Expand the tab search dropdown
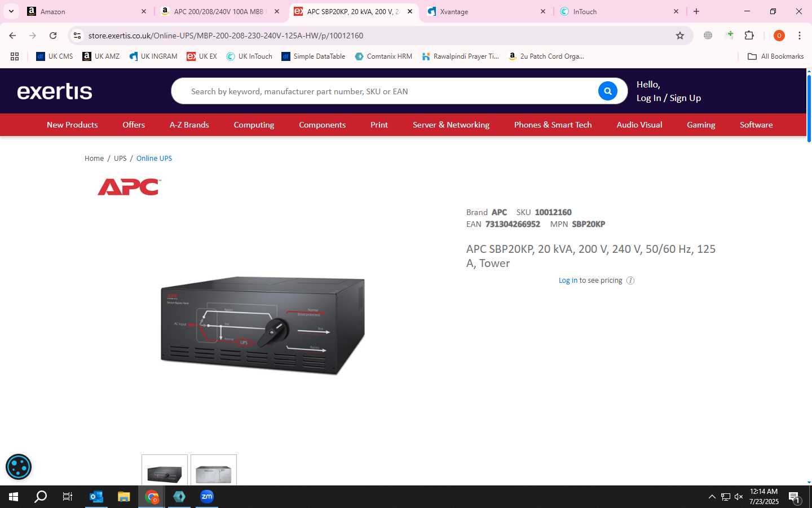The width and height of the screenshot is (812, 508). tap(11, 11)
